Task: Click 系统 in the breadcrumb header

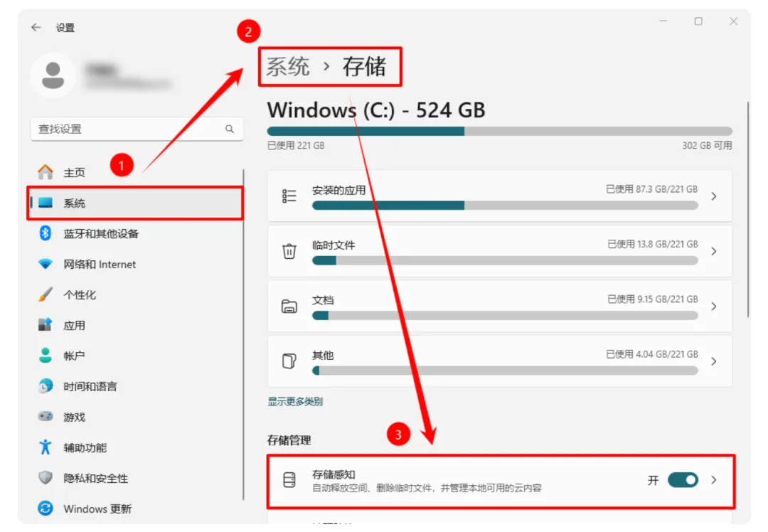Action: (x=288, y=67)
